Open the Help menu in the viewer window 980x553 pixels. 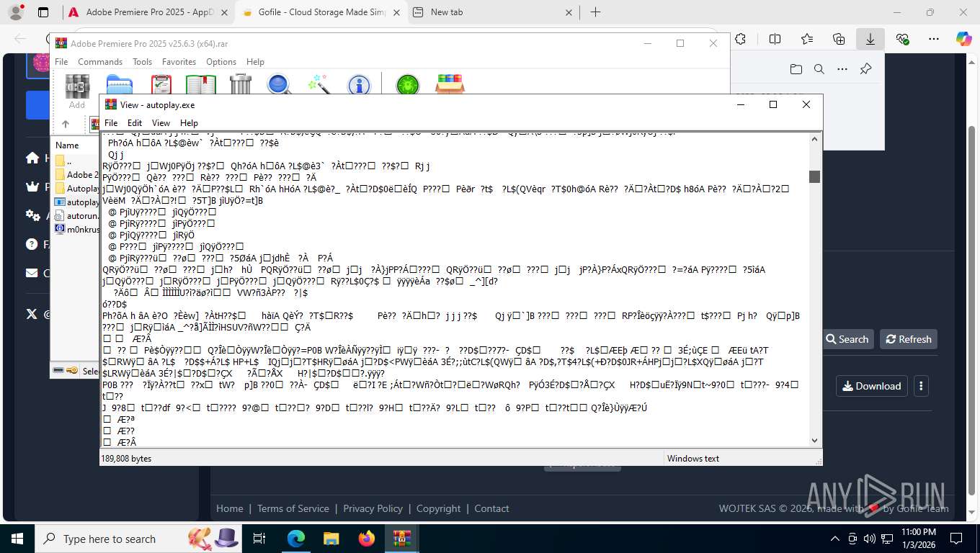[x=189, y=123]
